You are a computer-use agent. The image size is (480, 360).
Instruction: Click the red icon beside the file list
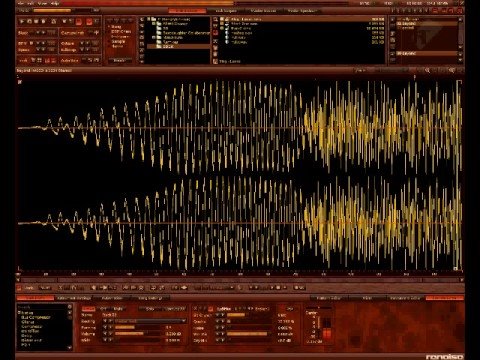point(215,33)
